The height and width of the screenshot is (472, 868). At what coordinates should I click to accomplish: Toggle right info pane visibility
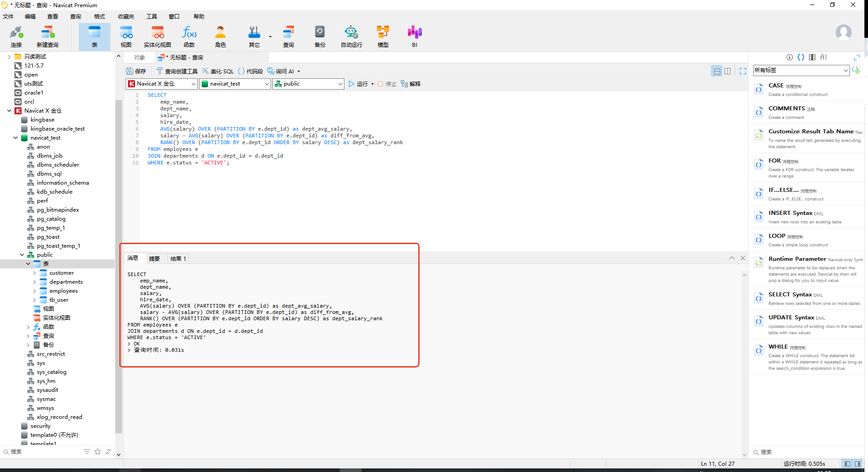point(858,463)
